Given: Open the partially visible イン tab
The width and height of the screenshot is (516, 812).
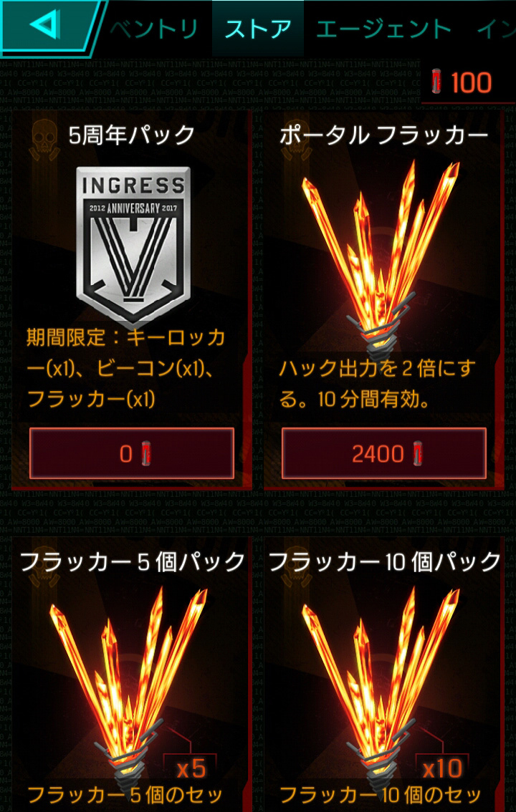Looking at the screenshot, I should tap(496, 29).
